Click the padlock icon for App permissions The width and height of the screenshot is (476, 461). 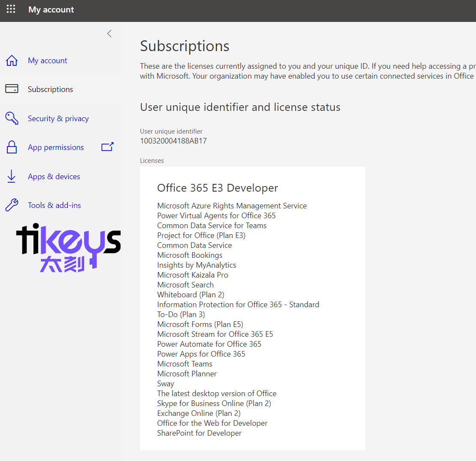(12, 147)
